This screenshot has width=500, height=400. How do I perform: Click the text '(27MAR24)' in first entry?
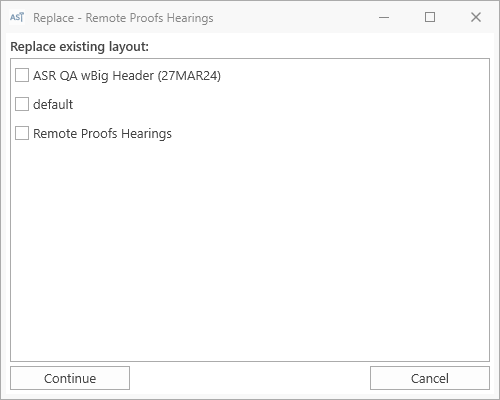189,76
